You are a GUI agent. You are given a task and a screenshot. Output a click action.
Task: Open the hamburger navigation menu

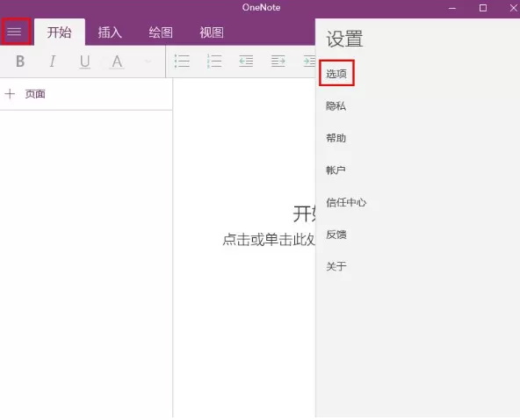pos(14,32)
